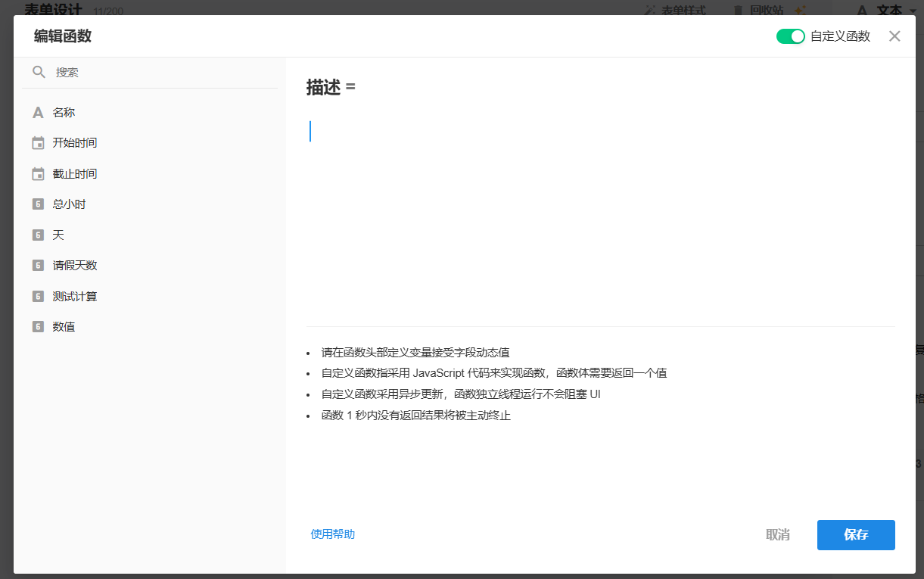This screenshot has height=579, width=924.
Task: Click the number icon beside 总小时
Action: pos(38,204)
